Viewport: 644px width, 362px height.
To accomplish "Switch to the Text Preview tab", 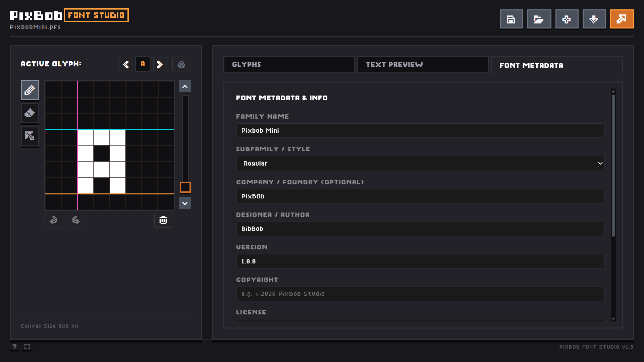I will [x=423, y=64].
